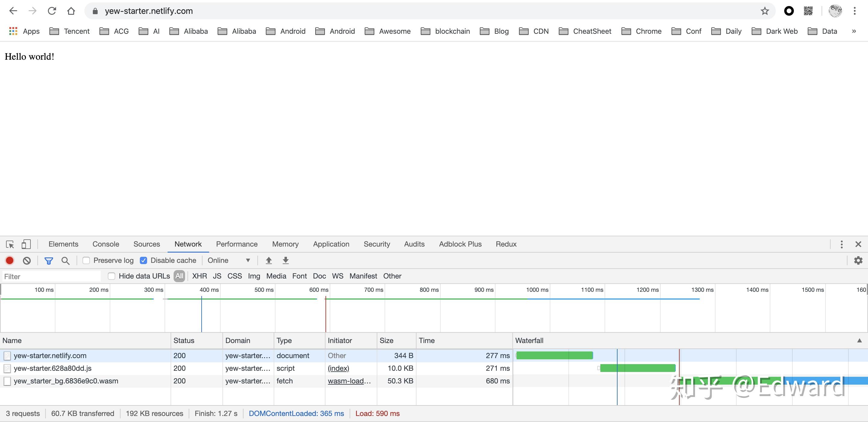Open the (index) initiator link

[338, 368]
